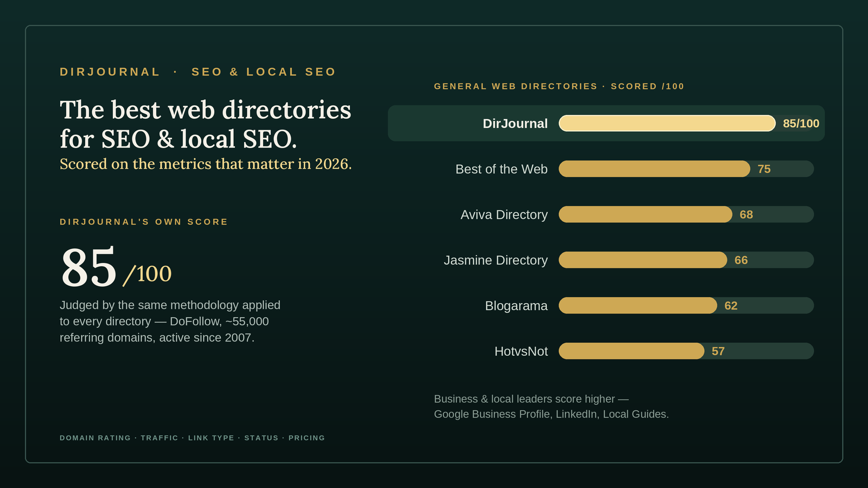
Task: Click the HotvsNot score bar
Action: [631, 351]
